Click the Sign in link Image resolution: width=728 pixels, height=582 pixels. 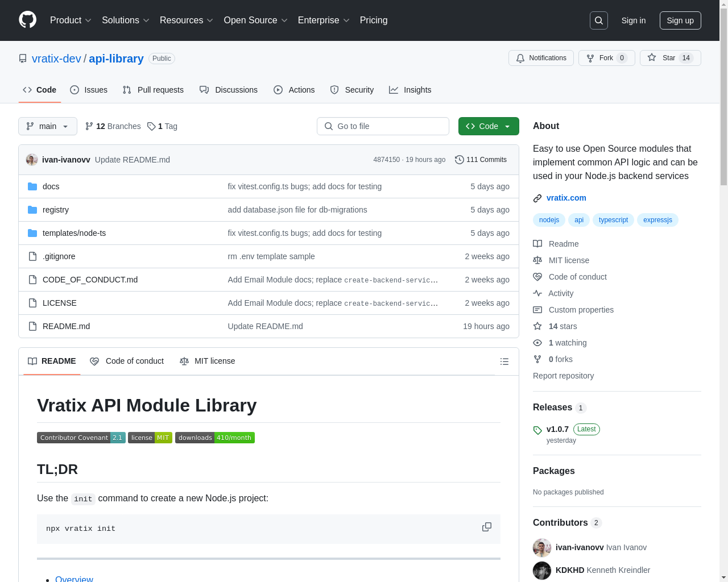pos(634,20)
